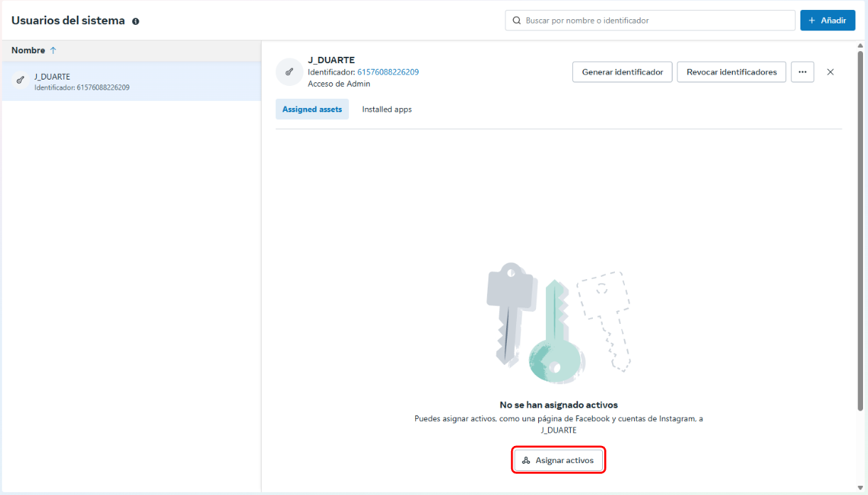Click Revocar identificadores button

point(732,72)
